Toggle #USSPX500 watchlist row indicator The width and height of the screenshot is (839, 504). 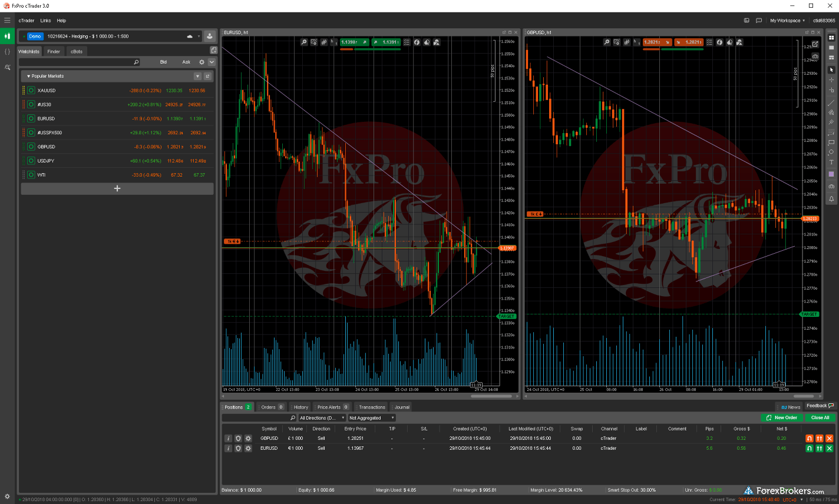coord(31,132)
